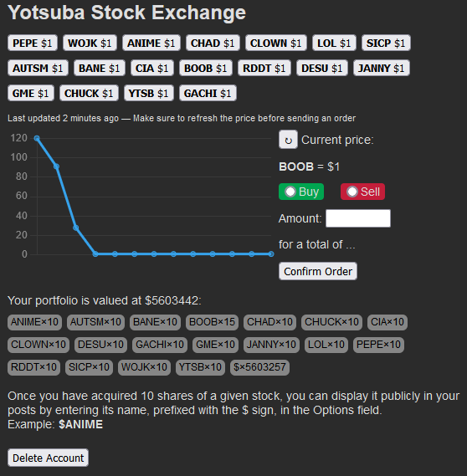Click the $×5603257 cash balance tag
467x476 pixels.
[259, 367]
